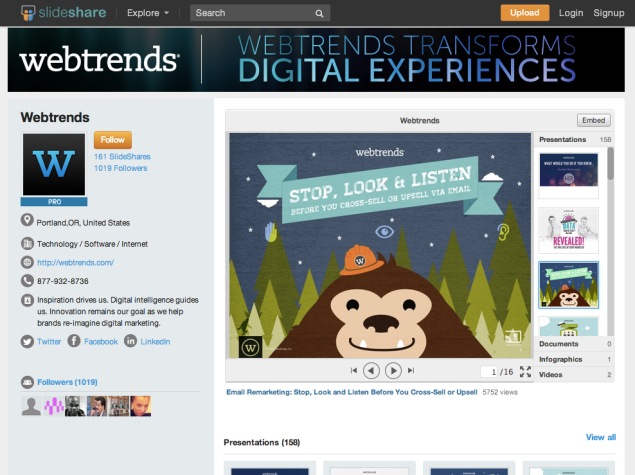Click the followers group icon
The image size is (635, 475).
click(27, 382)
